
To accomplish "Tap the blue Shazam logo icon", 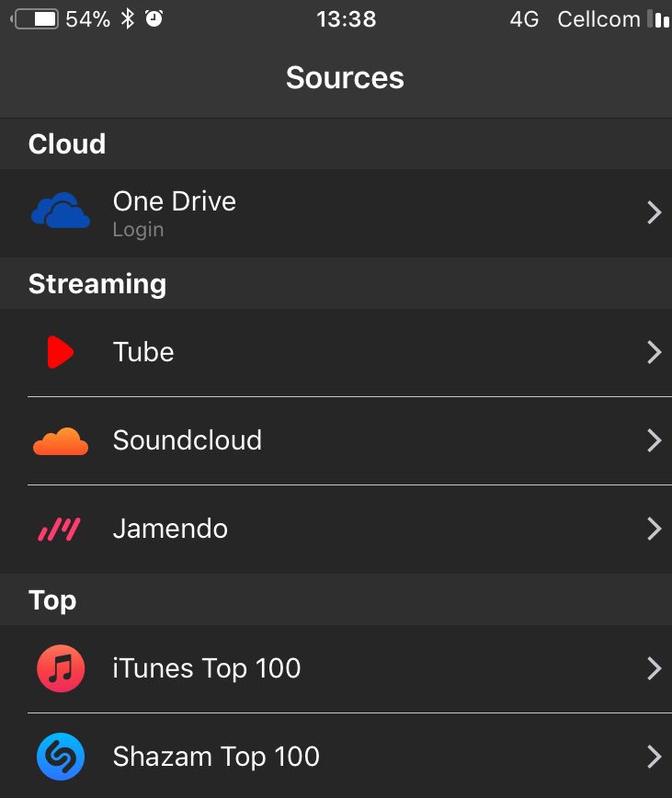I will click(x=61, y=757).
